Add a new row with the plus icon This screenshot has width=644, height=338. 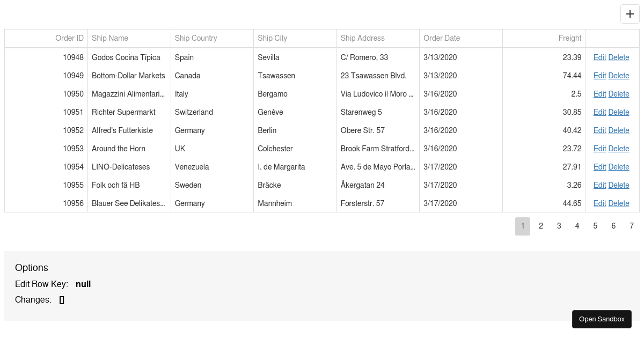click(x=630, y=14)
